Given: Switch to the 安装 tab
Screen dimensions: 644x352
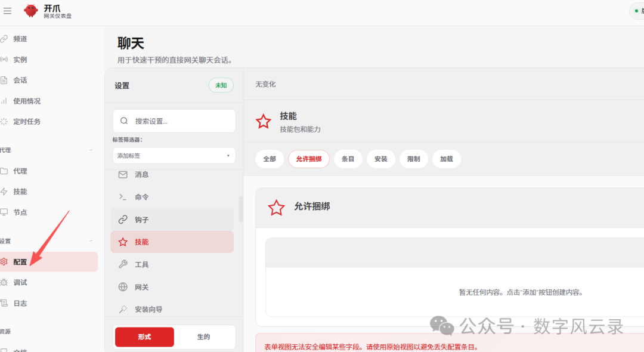Looking at the screenshot, I should [381, 159].
